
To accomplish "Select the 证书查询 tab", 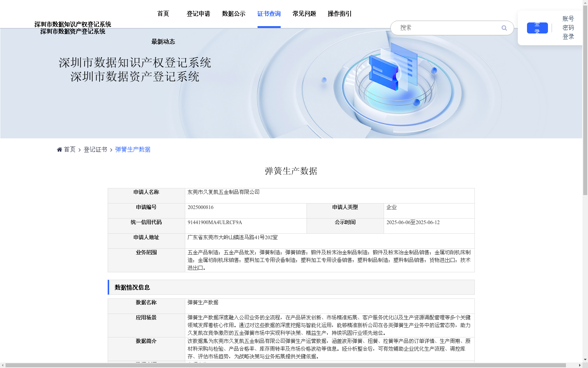I will (269, 14).
